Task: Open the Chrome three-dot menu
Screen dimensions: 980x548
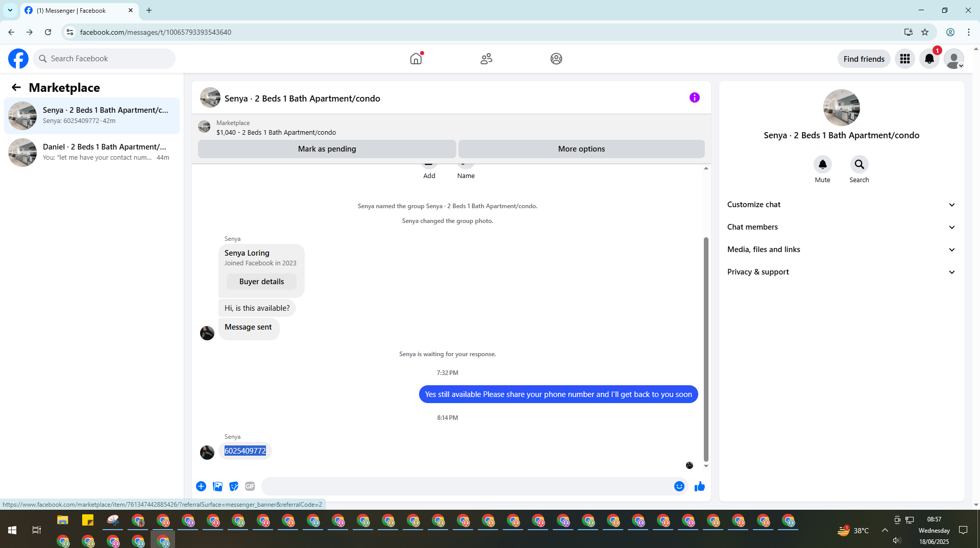Action: 969,32
